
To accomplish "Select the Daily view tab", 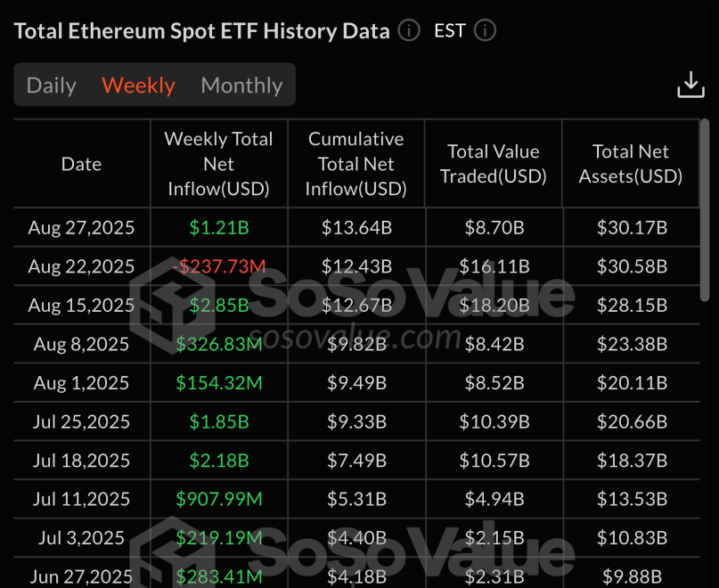I will tap(51, 85).
